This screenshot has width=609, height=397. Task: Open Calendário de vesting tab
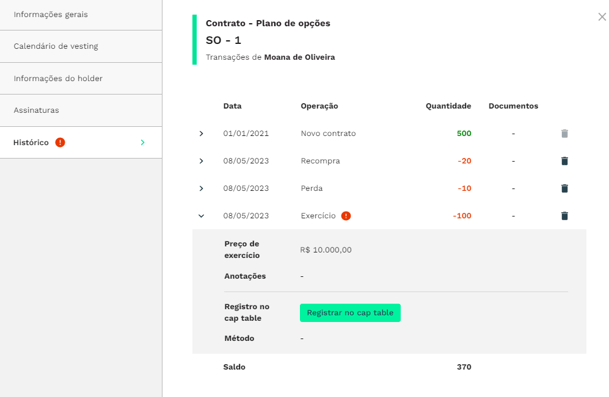coord(81,46)
